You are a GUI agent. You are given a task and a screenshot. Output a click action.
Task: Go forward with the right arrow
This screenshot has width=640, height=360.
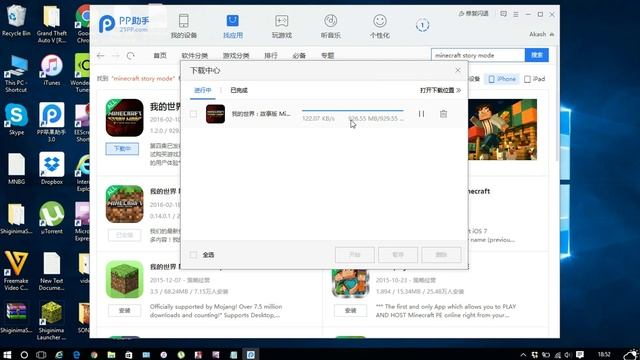coord(116,56)
